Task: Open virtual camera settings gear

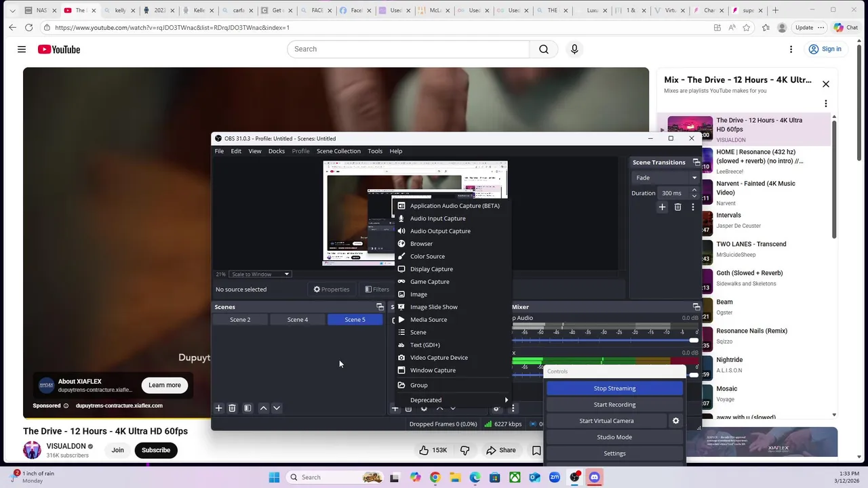Action: tap(675, 421)
